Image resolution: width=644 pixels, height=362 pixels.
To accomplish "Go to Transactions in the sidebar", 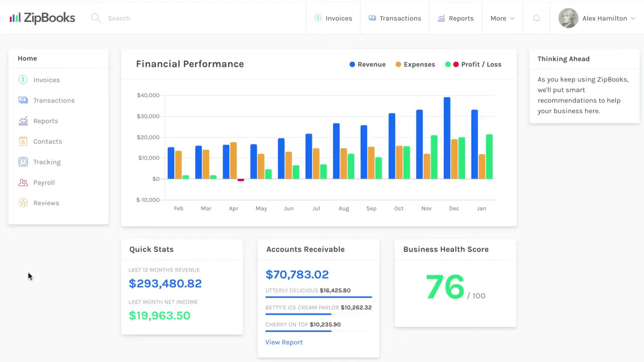I will coord(54,101).
